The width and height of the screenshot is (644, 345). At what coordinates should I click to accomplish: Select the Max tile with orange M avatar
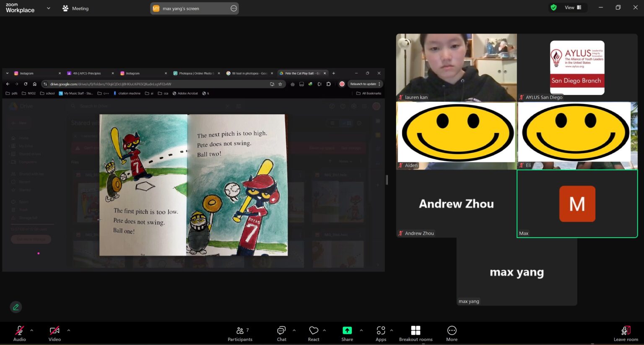point(577,204)
